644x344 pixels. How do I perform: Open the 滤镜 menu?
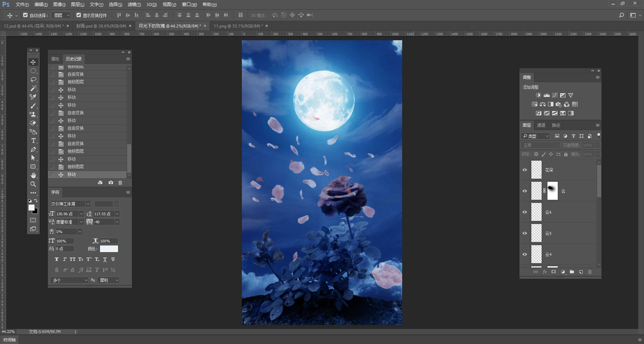[134, 5]
